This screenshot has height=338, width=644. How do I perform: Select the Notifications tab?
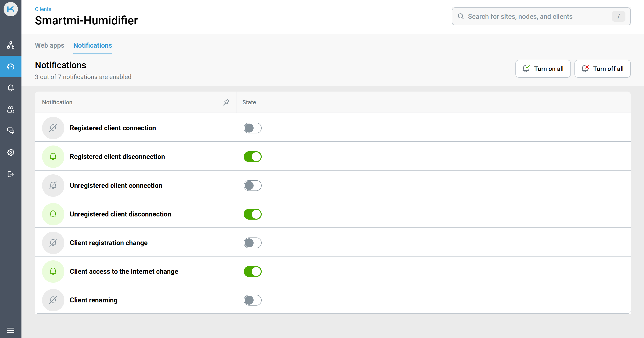pos(93,45)
